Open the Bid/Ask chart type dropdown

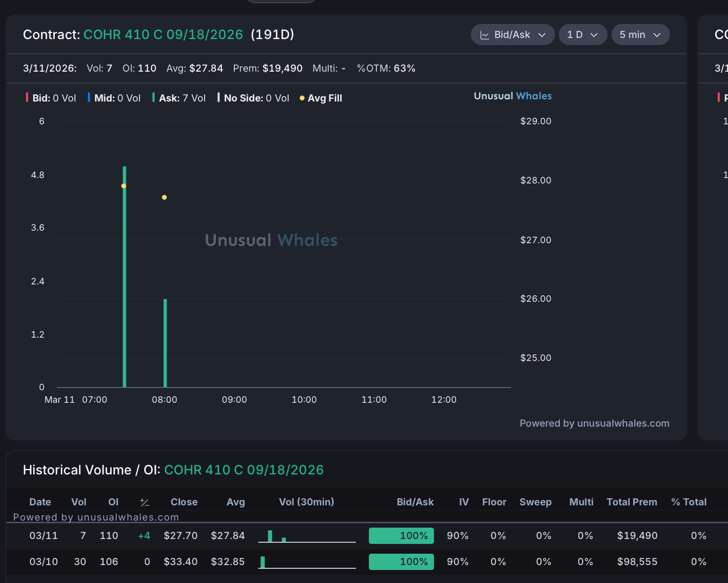(513, 35)
